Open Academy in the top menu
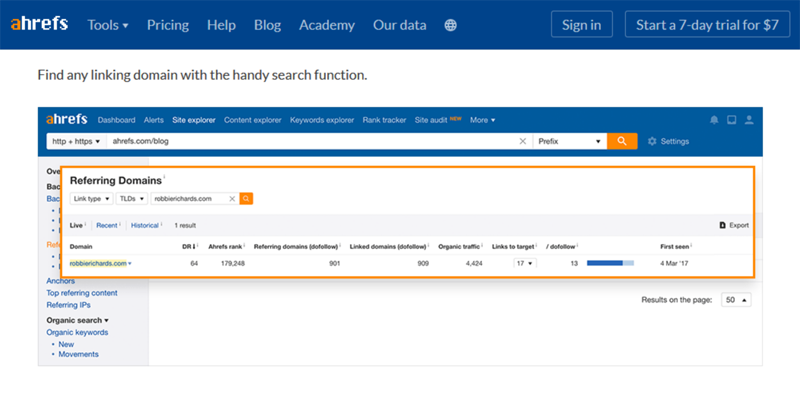 tap(327, 25)
